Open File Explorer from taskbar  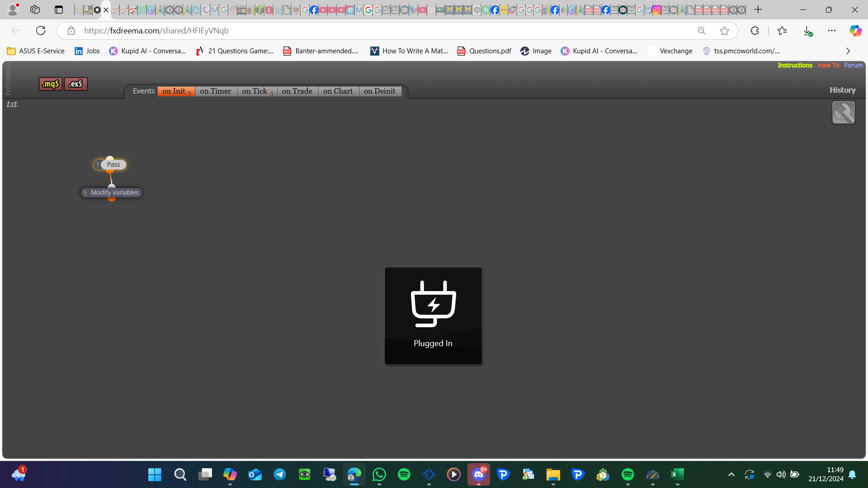point(553,474)
